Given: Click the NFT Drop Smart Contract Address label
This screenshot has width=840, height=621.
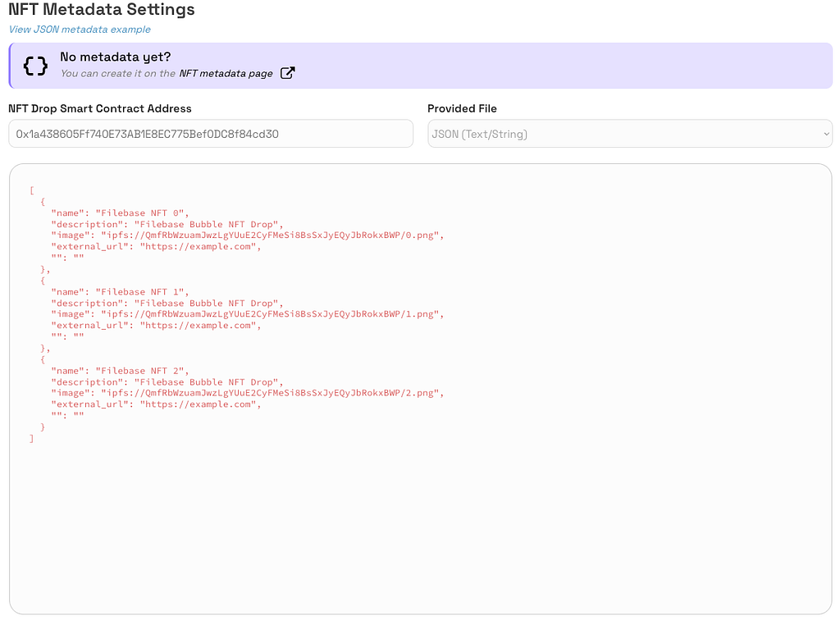Looking at the screenshot, I should 100,108.
